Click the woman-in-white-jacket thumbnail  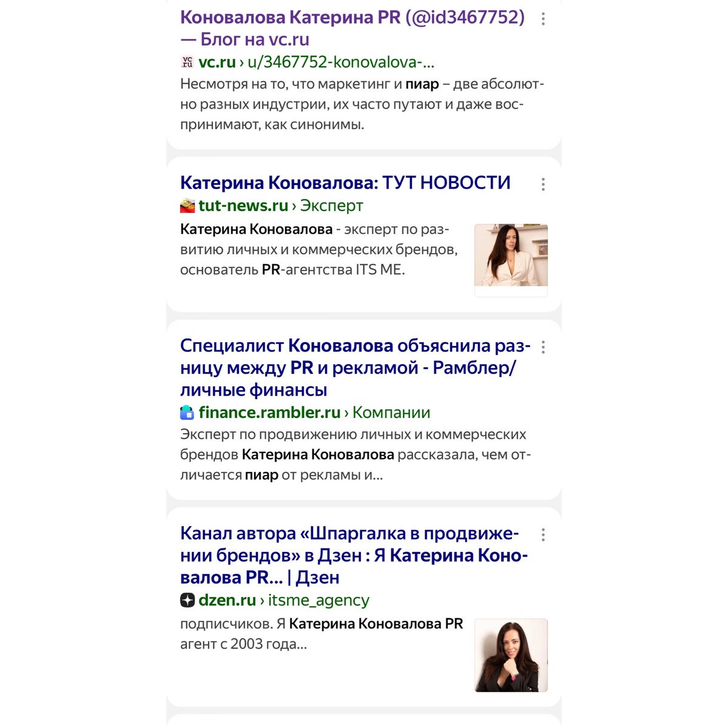pos(511,255)
